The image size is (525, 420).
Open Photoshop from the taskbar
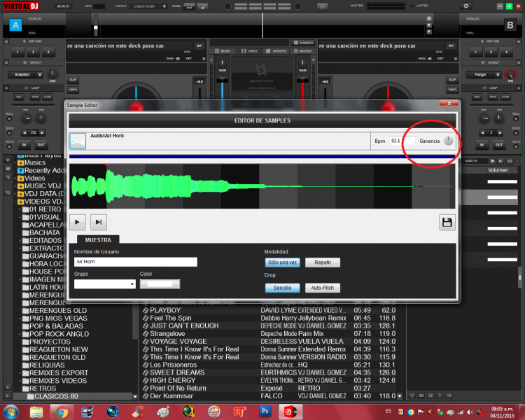point(265,411)
